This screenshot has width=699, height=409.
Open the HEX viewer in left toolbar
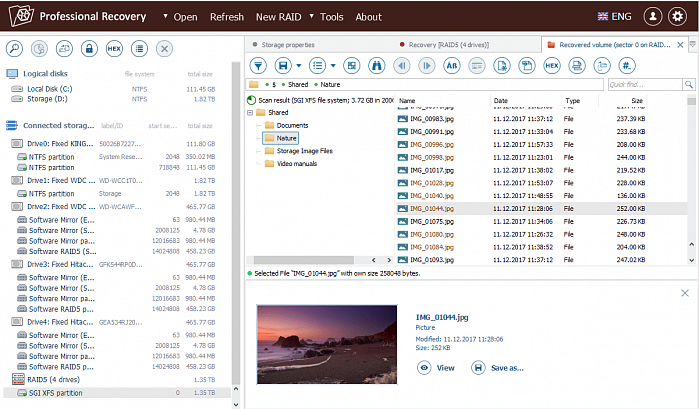pos(114,49)
